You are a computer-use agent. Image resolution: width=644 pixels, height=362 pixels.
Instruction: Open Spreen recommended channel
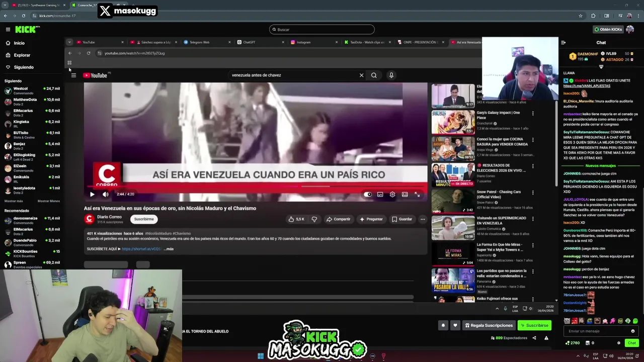pyautogui.click(x=32, y=264)
